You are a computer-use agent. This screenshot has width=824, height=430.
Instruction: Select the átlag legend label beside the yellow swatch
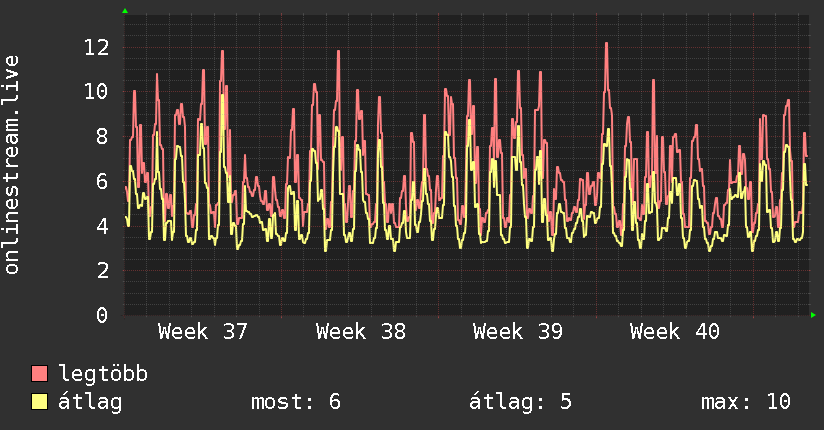click(90, 402)
